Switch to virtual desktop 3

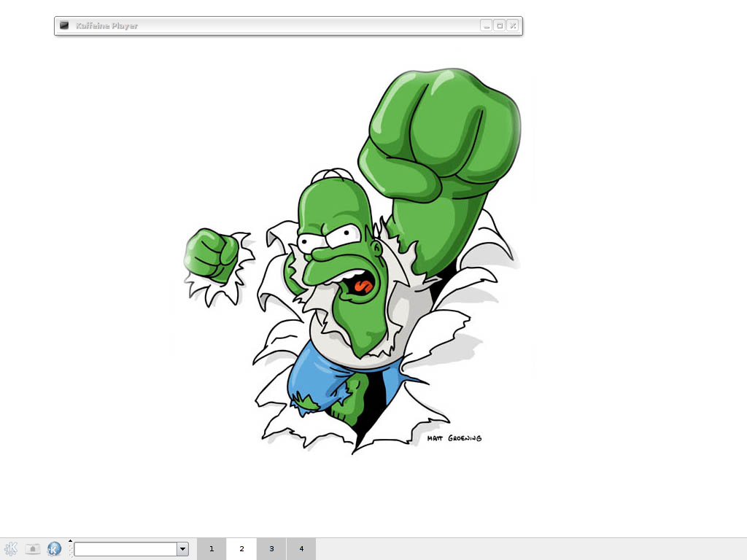pos(271,549)
